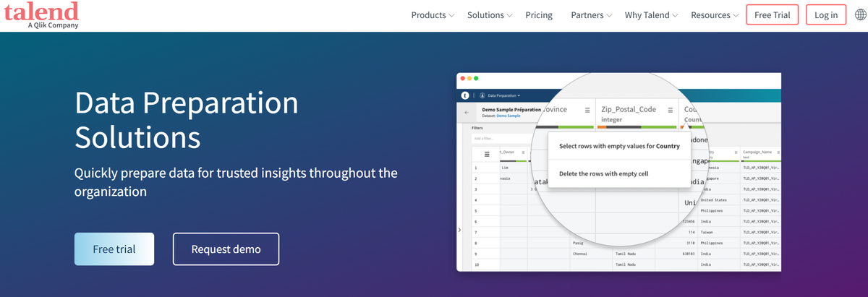868x297 pixels.
Task: Click the Request demo button
Action: pyautogui.click(x=226, y=249)
